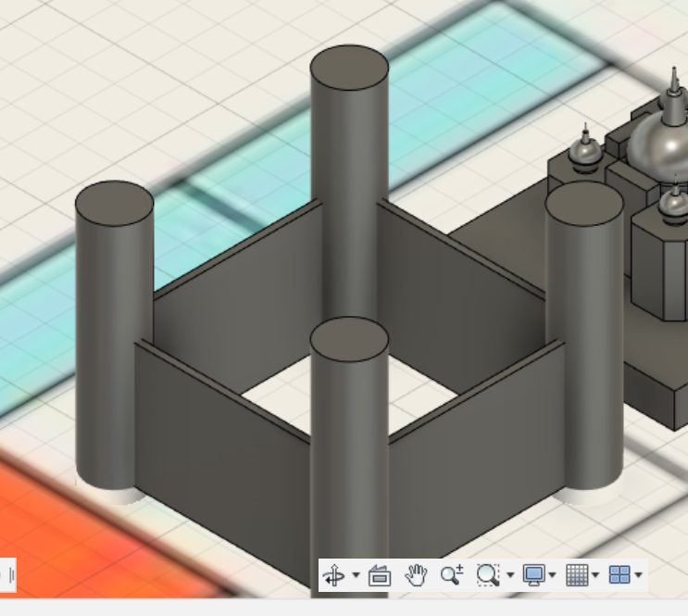The width and height of the screenshot is (688, 616).
Task: Activate the Pan hand tool
Action: coord(416,575)
